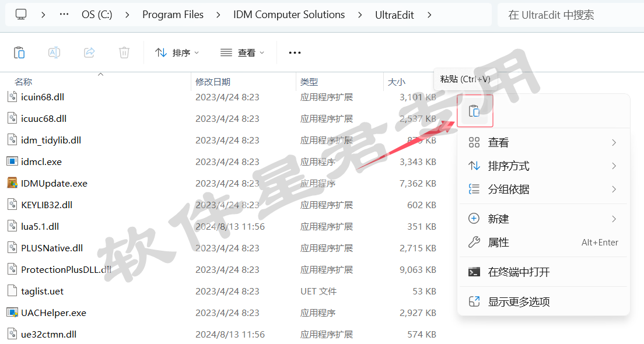Open the 排序 sort dropdown in the toolbar

coord(177,52)
